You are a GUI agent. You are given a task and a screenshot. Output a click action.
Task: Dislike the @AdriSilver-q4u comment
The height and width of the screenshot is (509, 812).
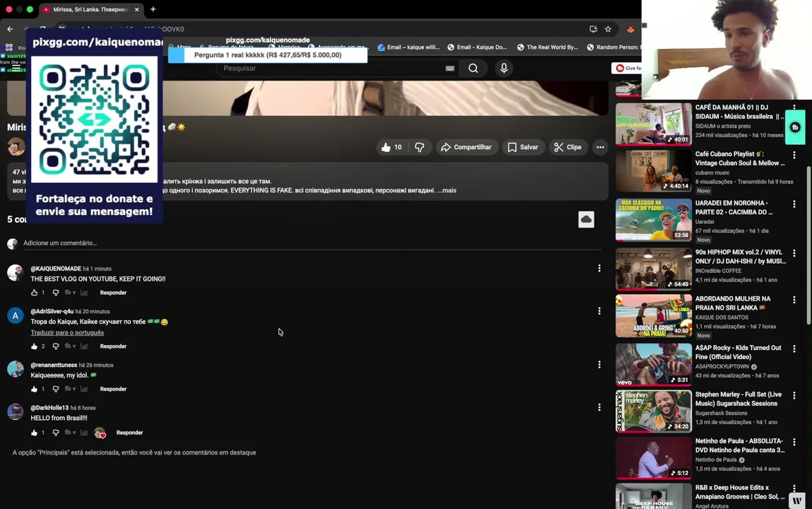55,346
